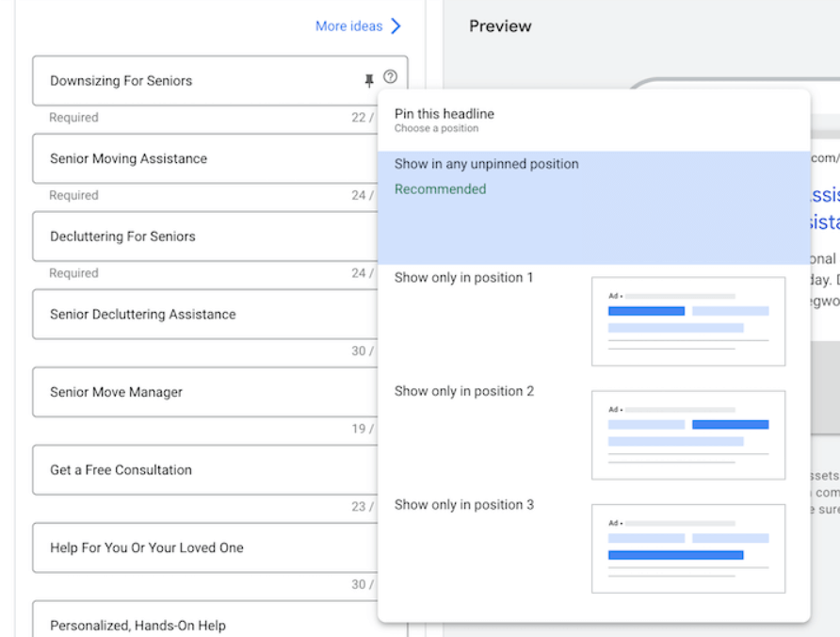Select "Show only in position 3"
Image resolution: width=840 pixels, height=637 pixels.
point(463,504)
